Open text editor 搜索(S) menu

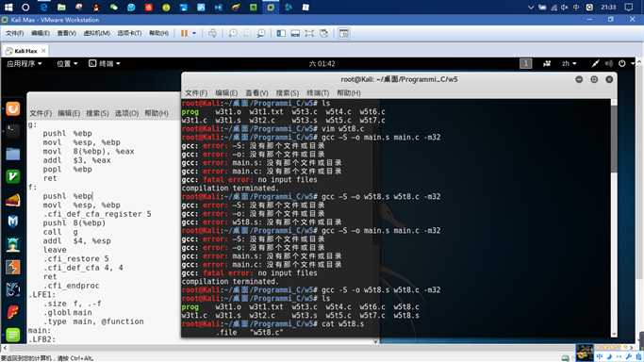pyautogui.click(x=97, y=113)
